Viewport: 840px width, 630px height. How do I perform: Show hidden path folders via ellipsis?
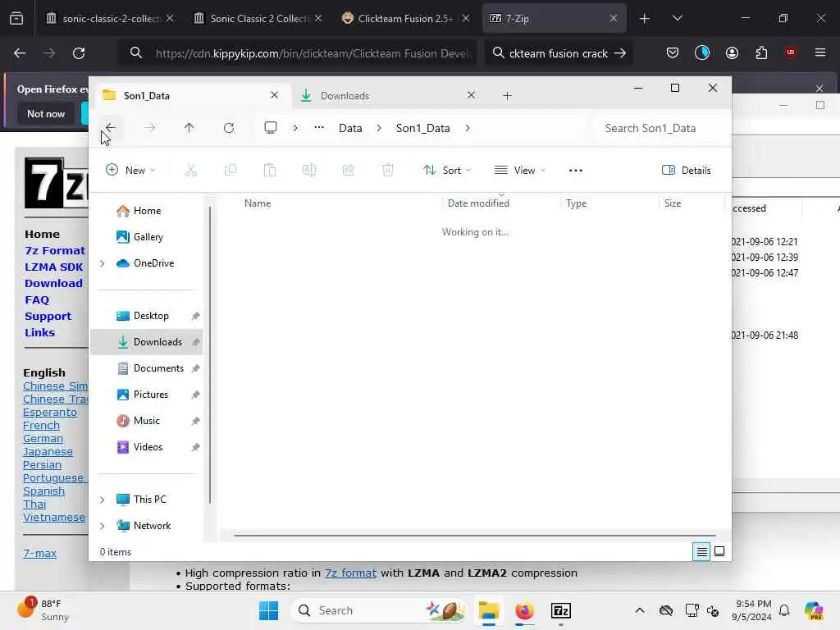[319, 127]
